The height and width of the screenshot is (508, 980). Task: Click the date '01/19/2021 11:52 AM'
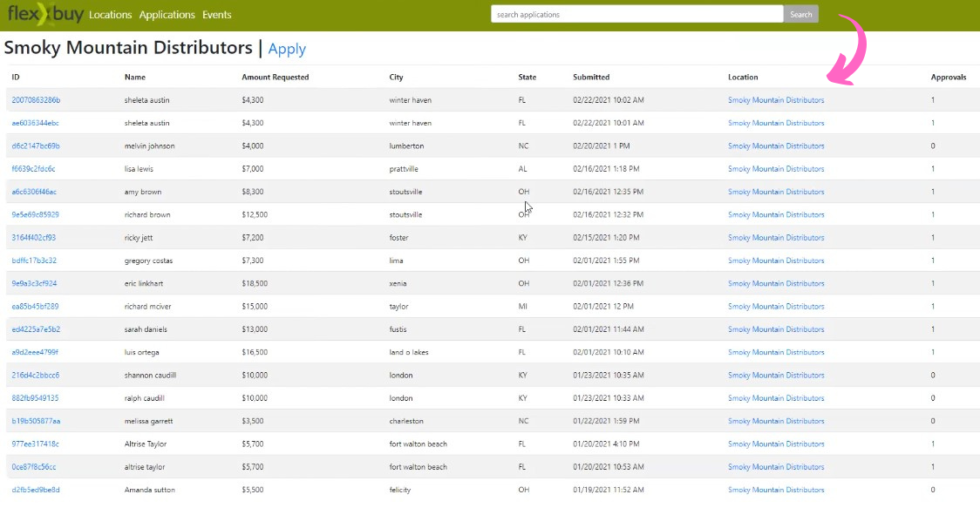[x=608, y=490]
